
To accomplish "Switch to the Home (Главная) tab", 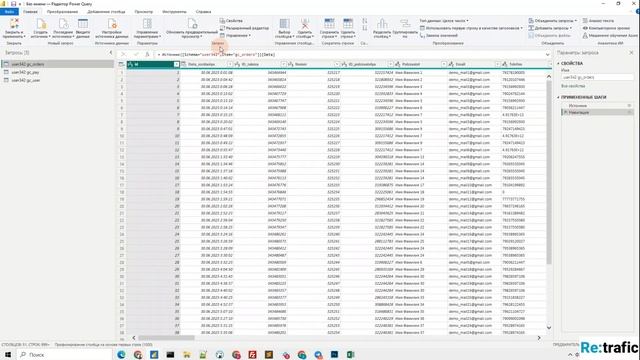I will tap(30, 12).
